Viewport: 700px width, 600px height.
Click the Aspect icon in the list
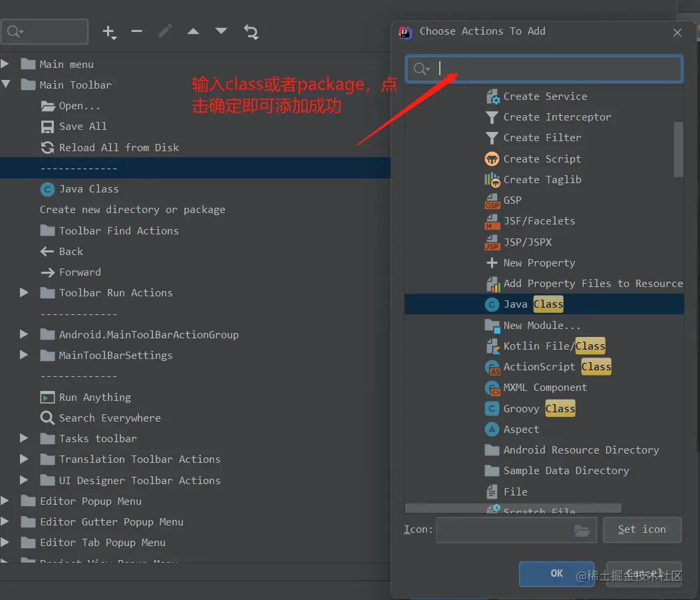492,430
